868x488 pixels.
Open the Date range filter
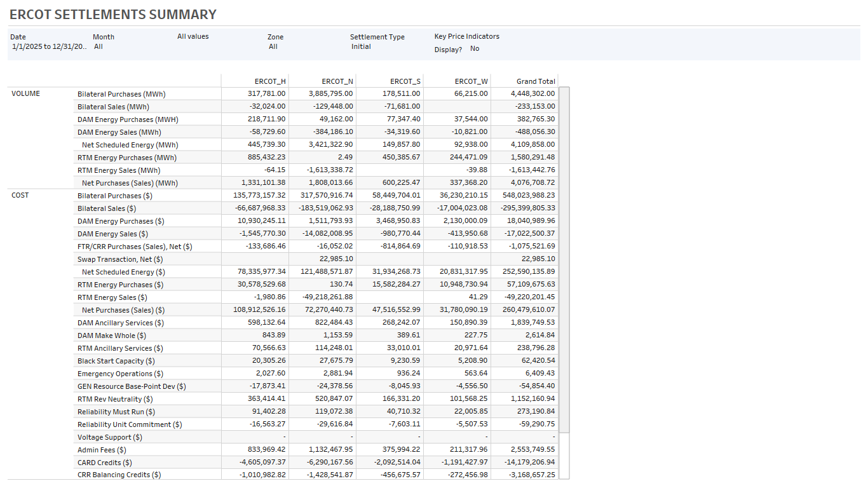(48, 46)
